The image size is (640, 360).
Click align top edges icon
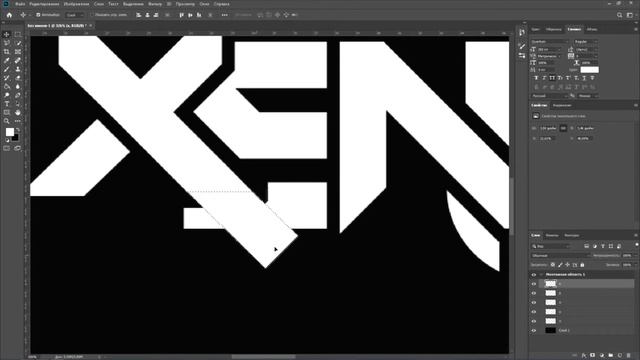[x=182, y=15]
